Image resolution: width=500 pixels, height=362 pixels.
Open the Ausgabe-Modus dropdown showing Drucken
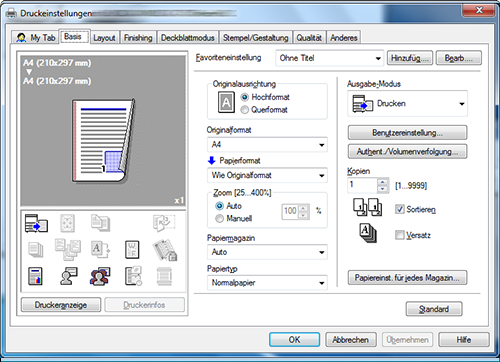click(x=407, y=104)
